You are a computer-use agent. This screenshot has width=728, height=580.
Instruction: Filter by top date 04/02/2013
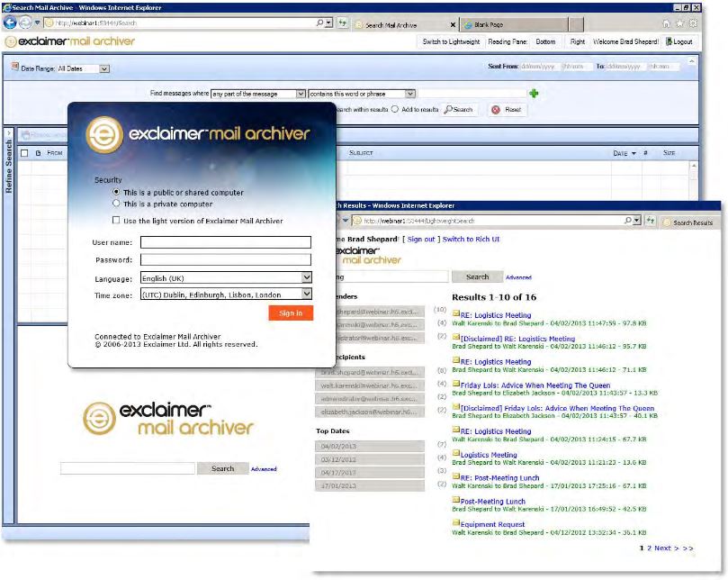(x=370, y=446)
